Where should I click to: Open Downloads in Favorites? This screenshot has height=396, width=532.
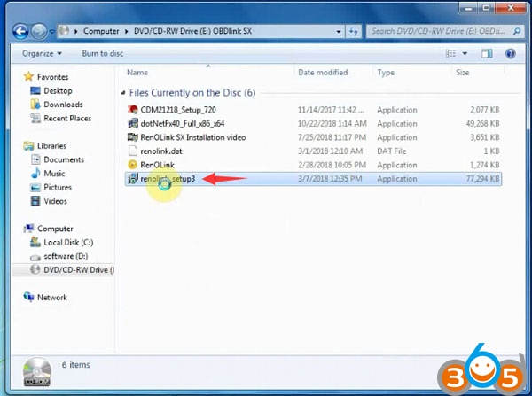click(62, 105)
